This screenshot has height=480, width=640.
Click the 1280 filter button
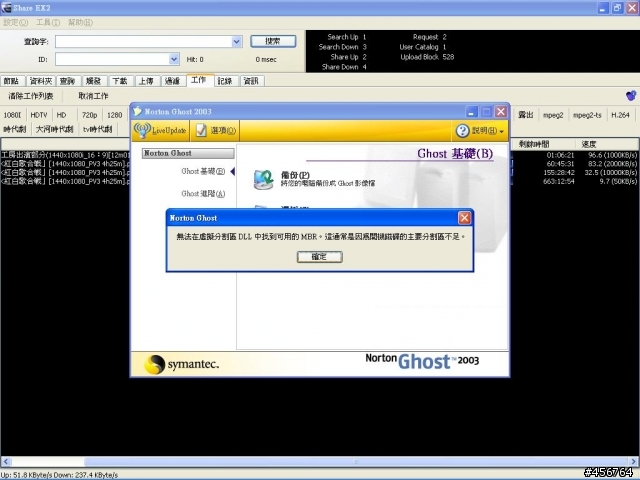click(x=115, y=115)
